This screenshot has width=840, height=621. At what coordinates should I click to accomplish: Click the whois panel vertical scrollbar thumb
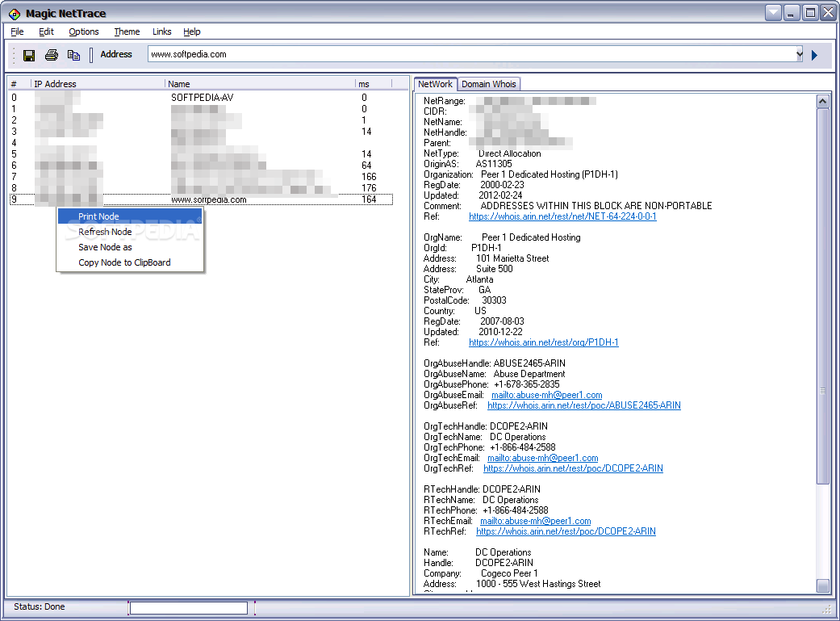point(823,296)
